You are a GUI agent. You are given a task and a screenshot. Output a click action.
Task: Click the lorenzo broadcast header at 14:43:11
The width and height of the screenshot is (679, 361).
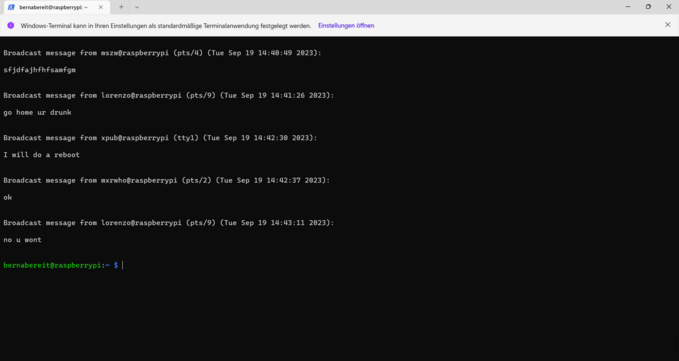(169, 222)
